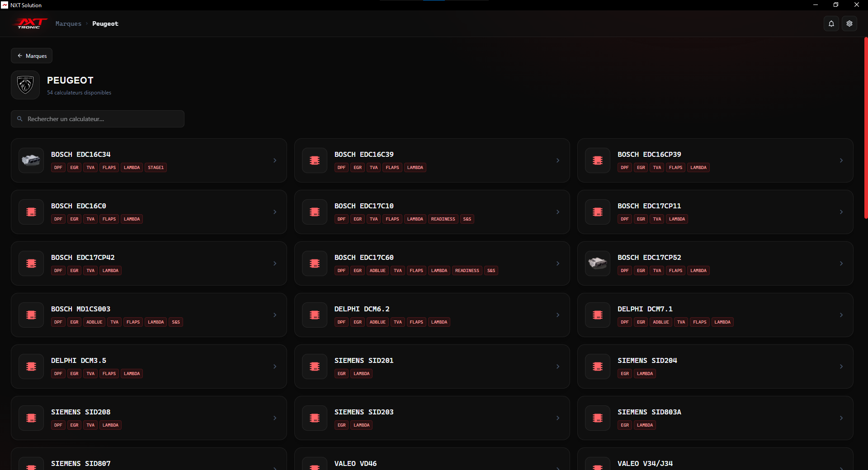Click the TVA tag on SIEMENS SID208

90,425
